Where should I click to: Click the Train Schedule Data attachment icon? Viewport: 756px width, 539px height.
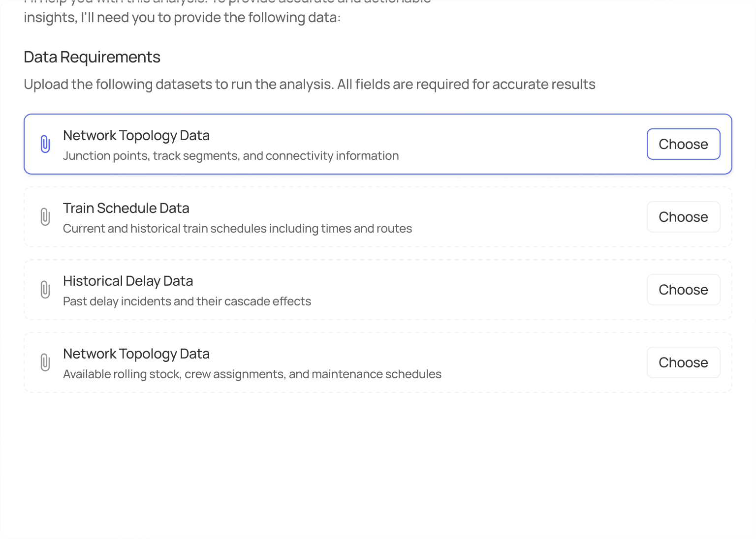coord(46,216)
